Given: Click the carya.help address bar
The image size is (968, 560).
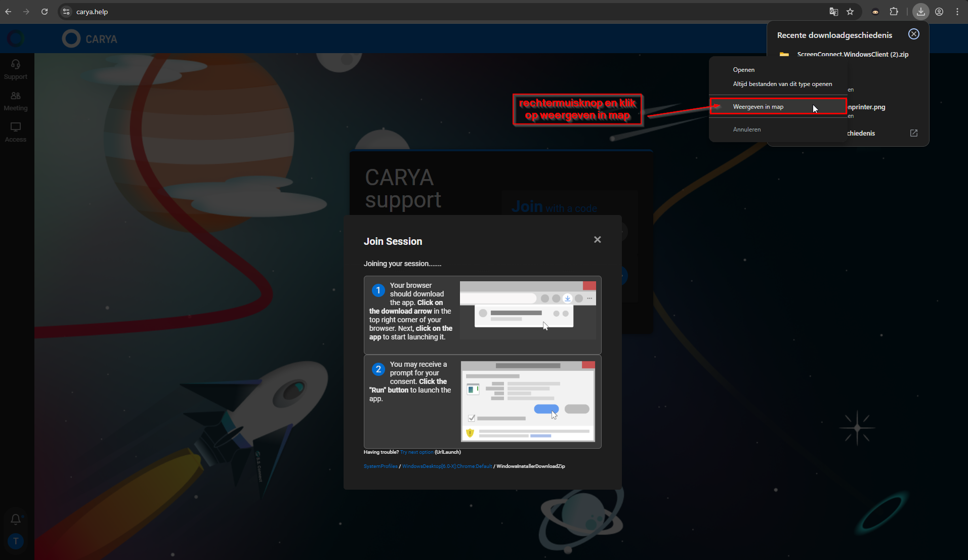Looking at the screenshot, I should (x=445, y=12).
